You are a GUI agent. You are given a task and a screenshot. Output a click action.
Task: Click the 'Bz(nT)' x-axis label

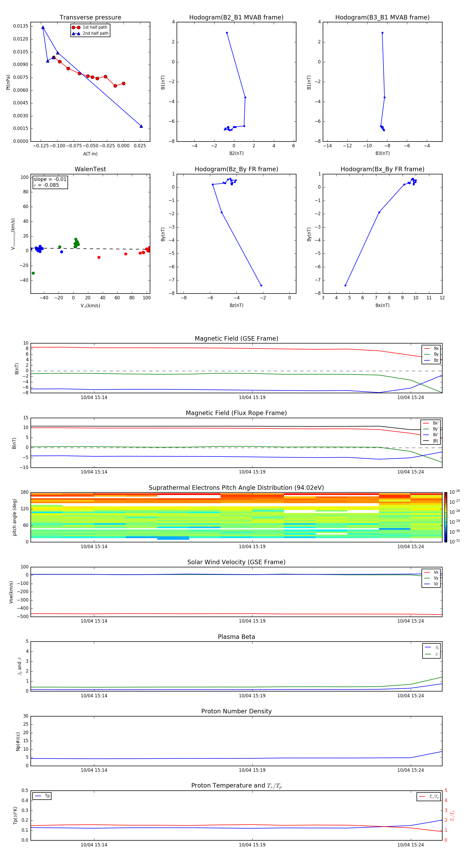click(x=236, y=305)
